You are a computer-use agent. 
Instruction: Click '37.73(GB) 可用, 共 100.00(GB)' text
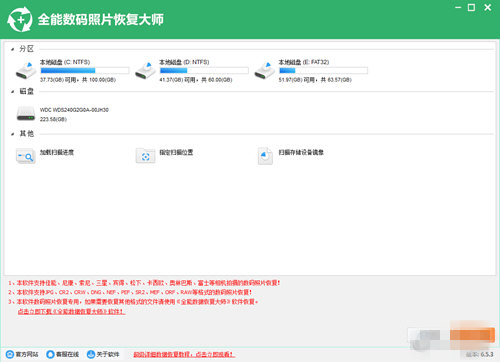click(78, 80)
